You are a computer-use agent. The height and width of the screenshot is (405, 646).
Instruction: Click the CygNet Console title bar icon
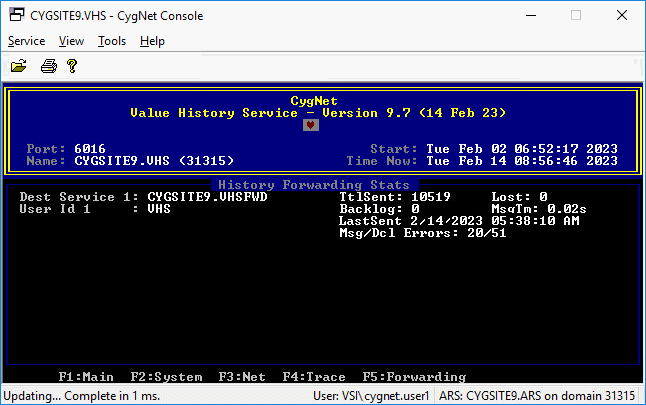pyautogui.click(x=17, y=15)
